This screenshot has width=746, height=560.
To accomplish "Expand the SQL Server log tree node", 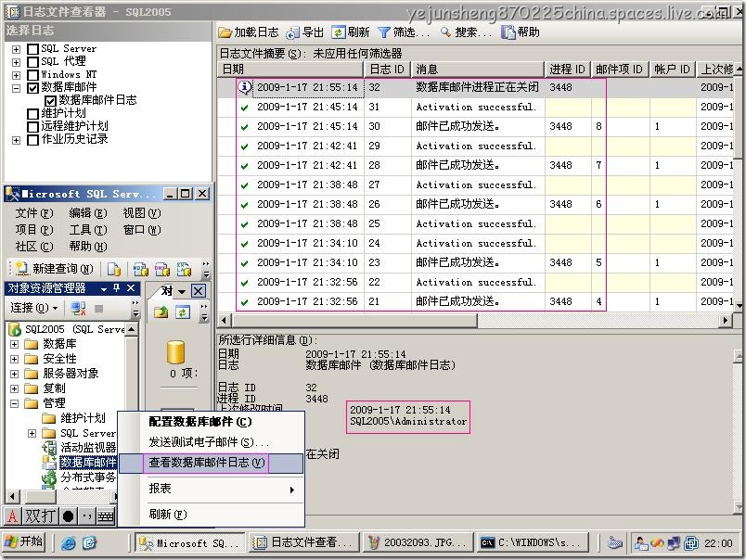I will click(16, 49).
